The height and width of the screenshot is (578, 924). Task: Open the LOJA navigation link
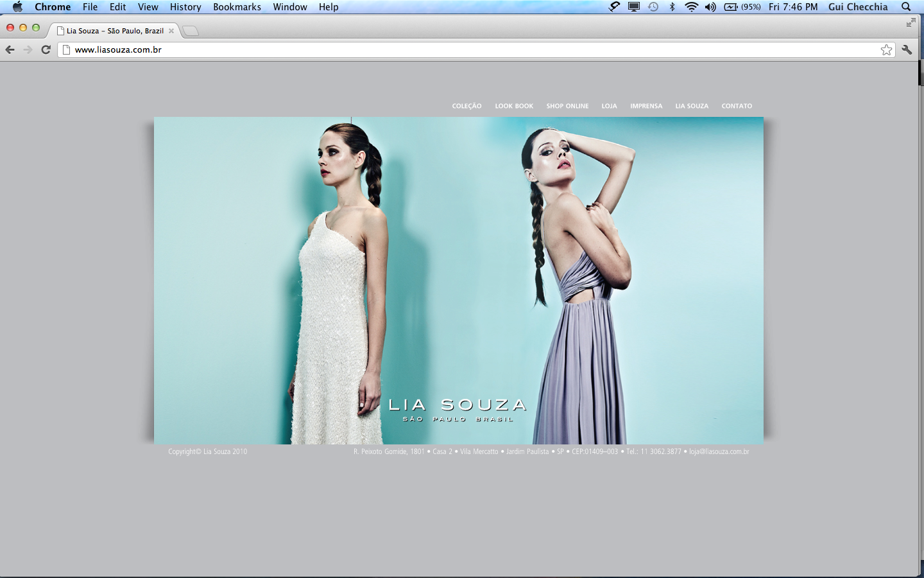click(x=609, y=106)
